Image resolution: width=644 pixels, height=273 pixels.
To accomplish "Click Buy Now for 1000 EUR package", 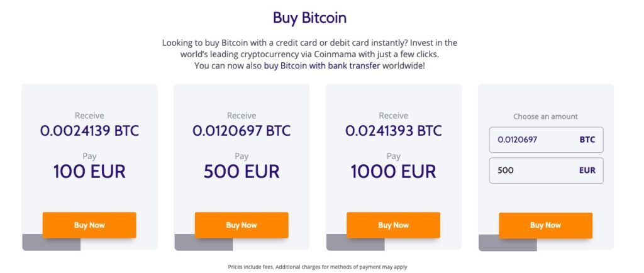I will pos(394,225).
